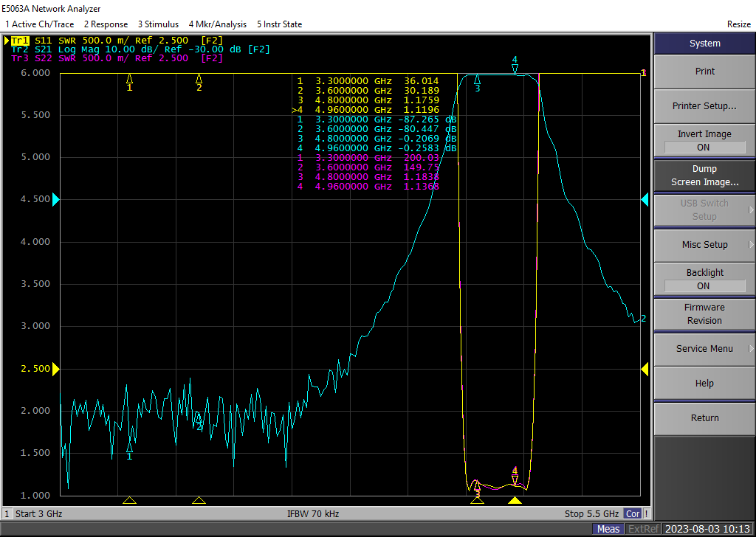The image size is (756, 537).
Task: Click the Cor correction status indicator
Action: click(633, 513)
